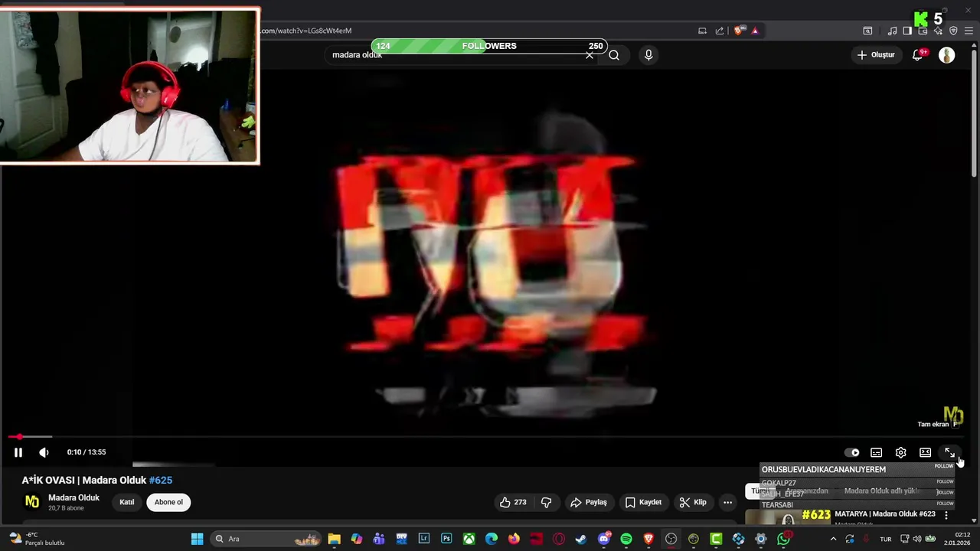Switch the TUR keyboard language
This screenshot has height=551, width=980.
(886, 539)
